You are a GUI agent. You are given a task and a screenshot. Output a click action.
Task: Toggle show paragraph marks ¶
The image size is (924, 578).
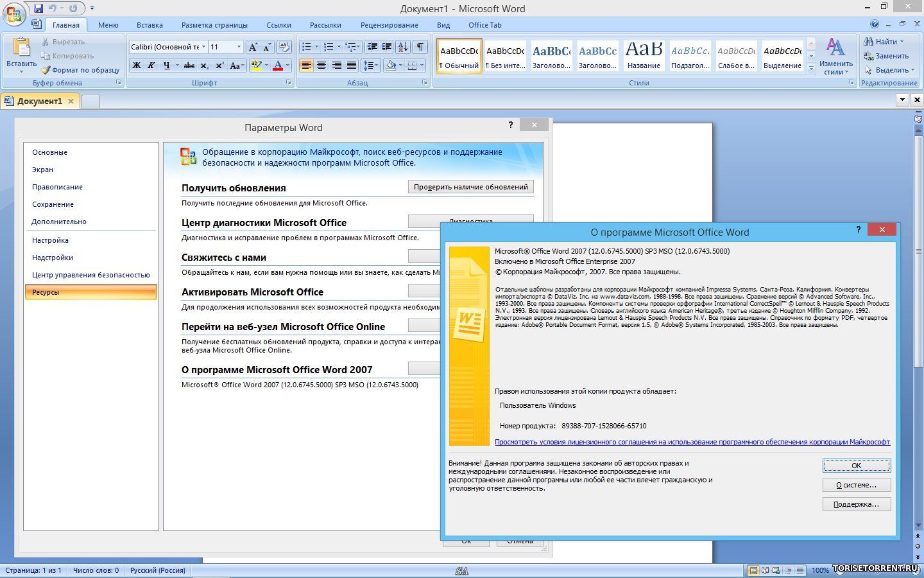coord(420,47)
